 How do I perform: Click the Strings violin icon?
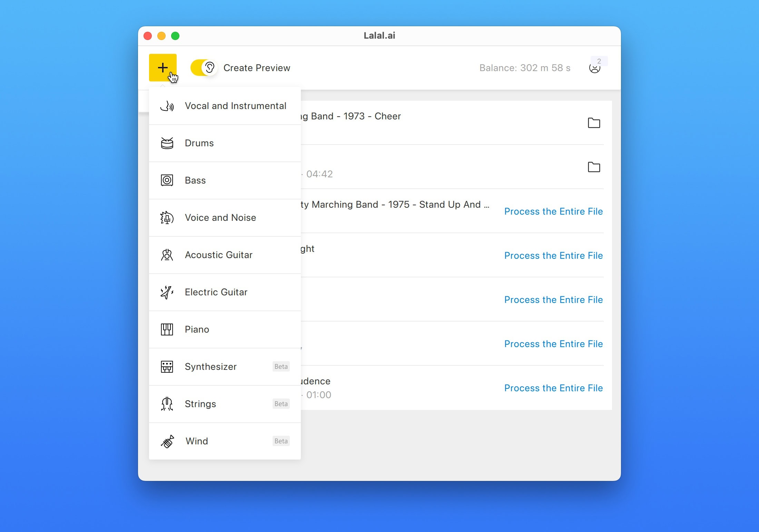coord(167,404)
